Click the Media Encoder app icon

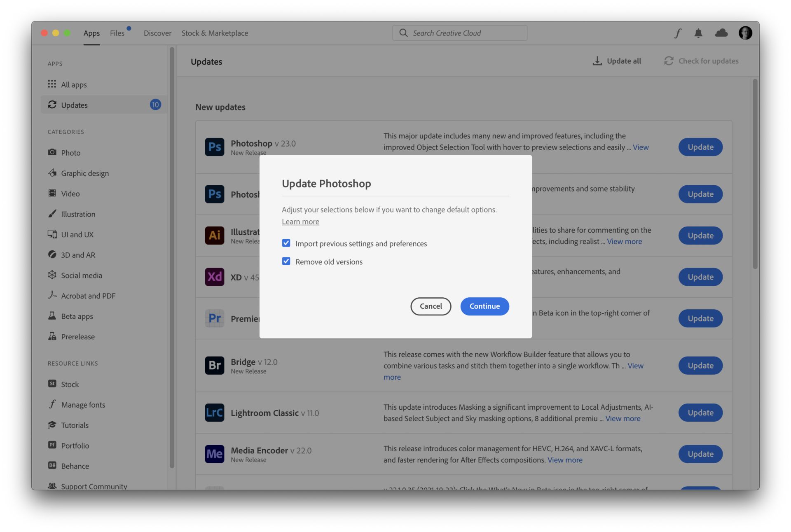click(x=214, y=454)
